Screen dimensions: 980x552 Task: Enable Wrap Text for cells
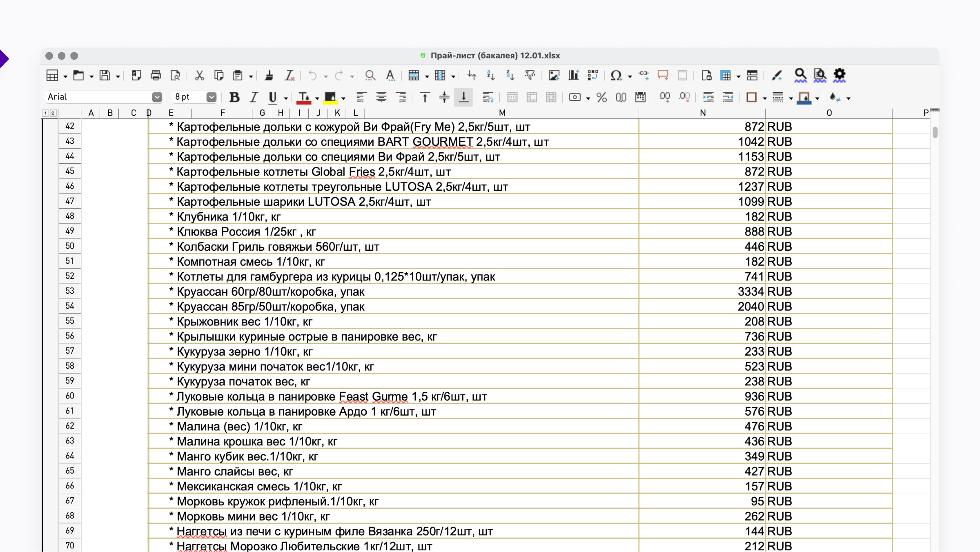[x=488, y=97]
